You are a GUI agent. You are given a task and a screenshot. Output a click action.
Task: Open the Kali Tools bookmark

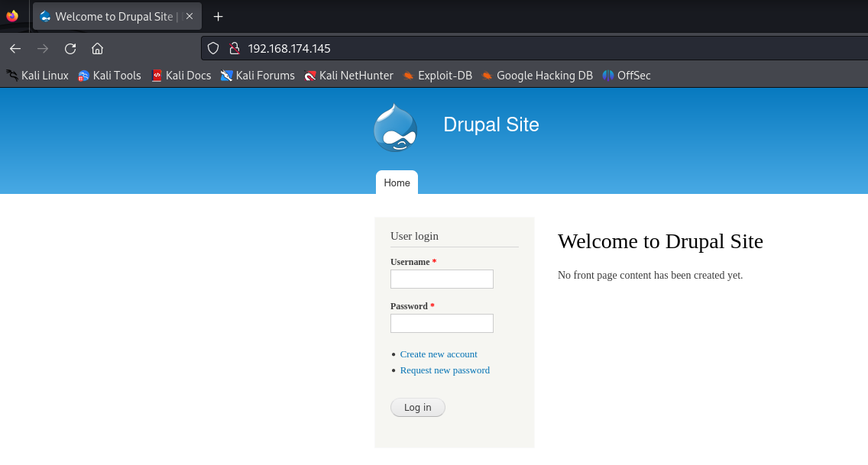click(x=109, y=76)
